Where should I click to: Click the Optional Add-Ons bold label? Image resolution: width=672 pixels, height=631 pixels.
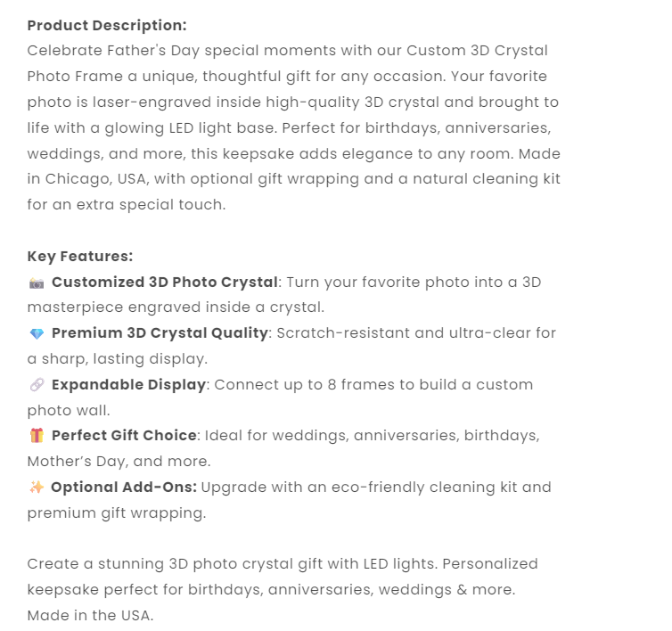(124, 488)
